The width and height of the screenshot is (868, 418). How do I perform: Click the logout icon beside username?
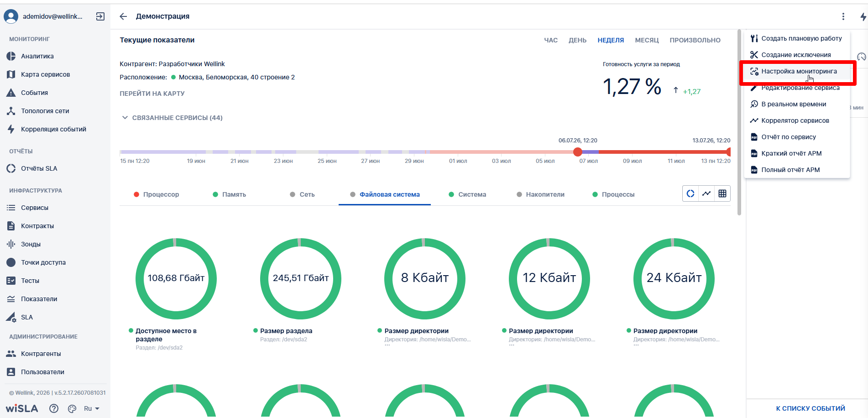point(100,16)
